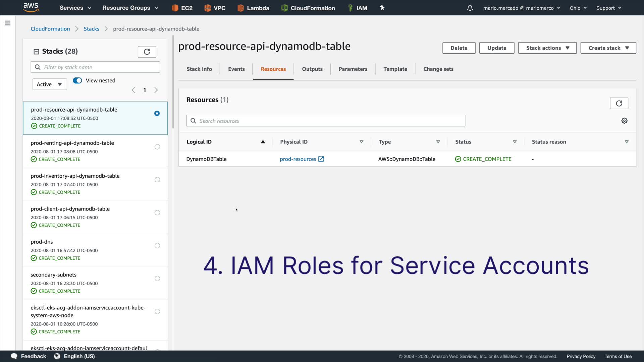Open prod-resources external link icon

321,159
